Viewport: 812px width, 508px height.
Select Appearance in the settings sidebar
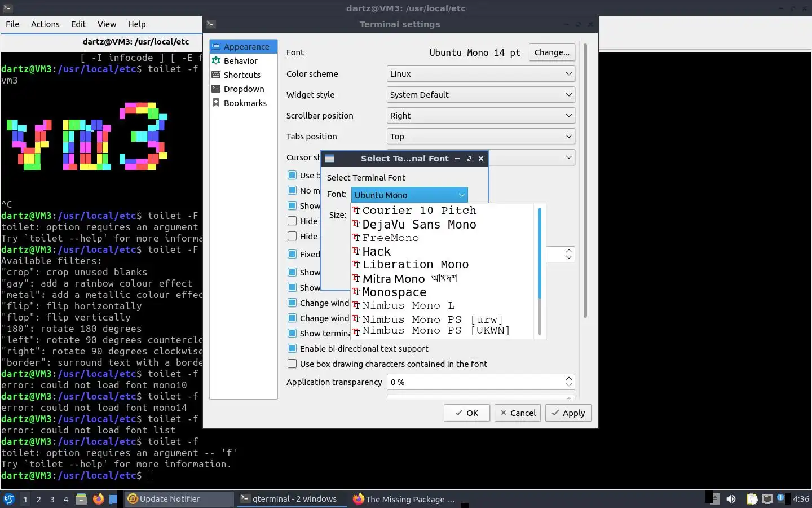(244, 47)
